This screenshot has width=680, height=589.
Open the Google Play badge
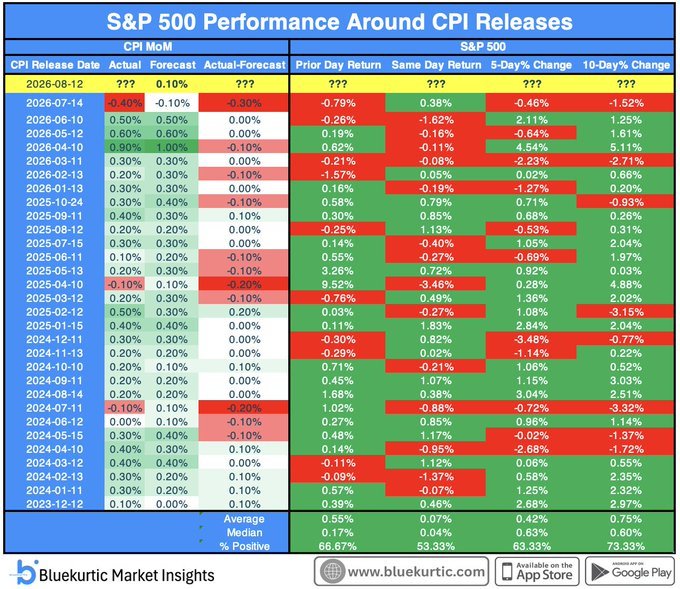630,571
